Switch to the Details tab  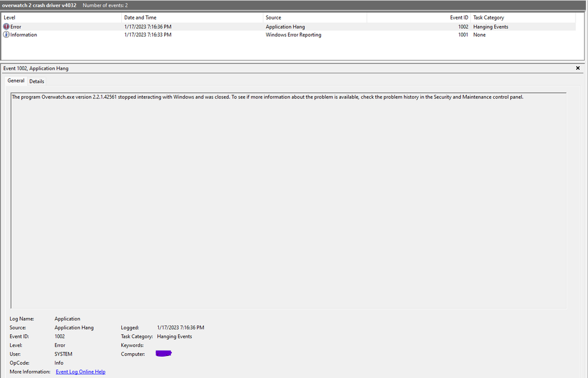point(36,81)
